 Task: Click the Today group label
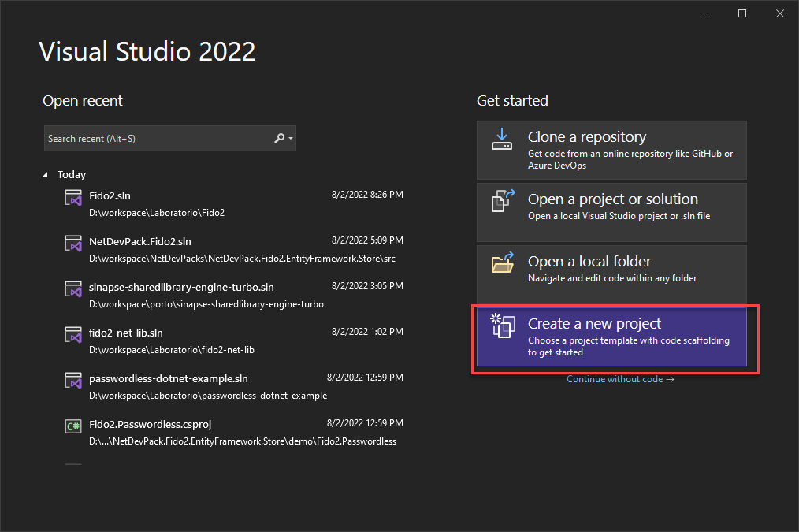72,175
